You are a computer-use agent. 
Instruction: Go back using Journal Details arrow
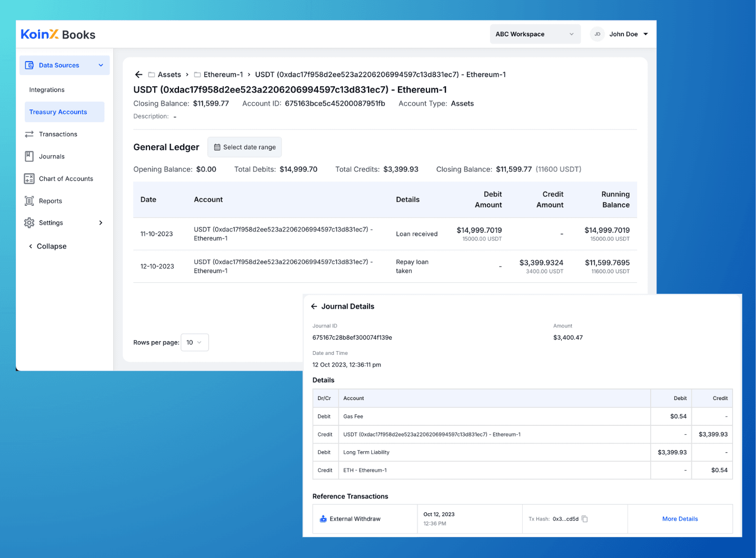314,306
